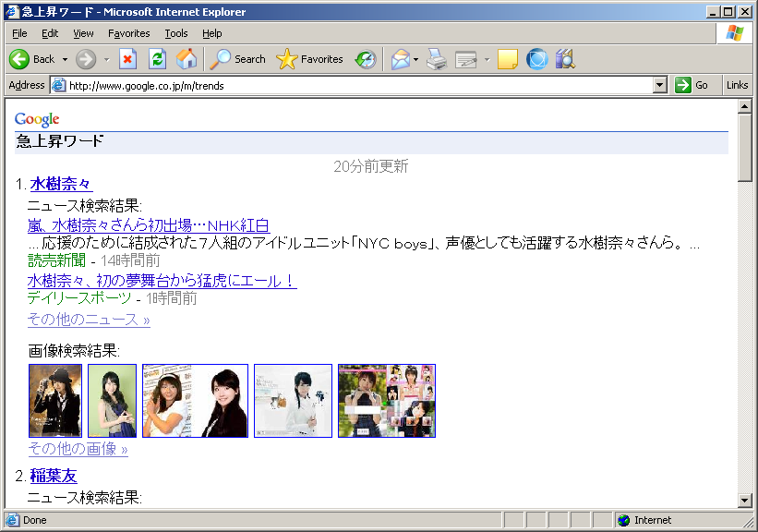Open Favorites star in the toolbar
Viewport: 758px width, 532px height.
310,59
